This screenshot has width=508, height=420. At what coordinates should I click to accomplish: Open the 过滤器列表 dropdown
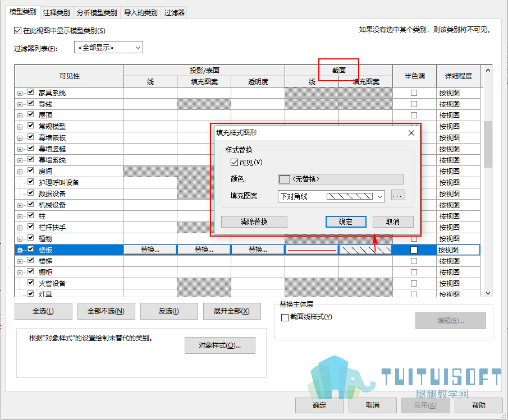pos(108,48)
